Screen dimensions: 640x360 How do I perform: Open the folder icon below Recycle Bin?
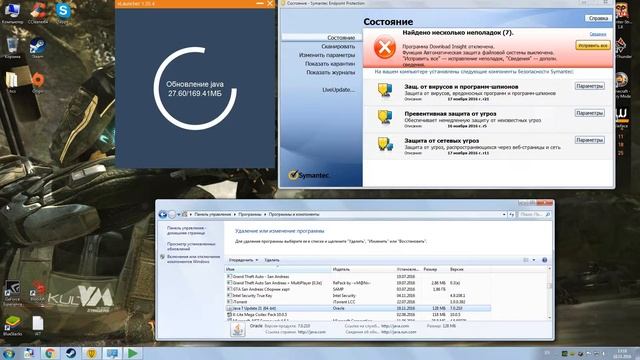[12, 82]
